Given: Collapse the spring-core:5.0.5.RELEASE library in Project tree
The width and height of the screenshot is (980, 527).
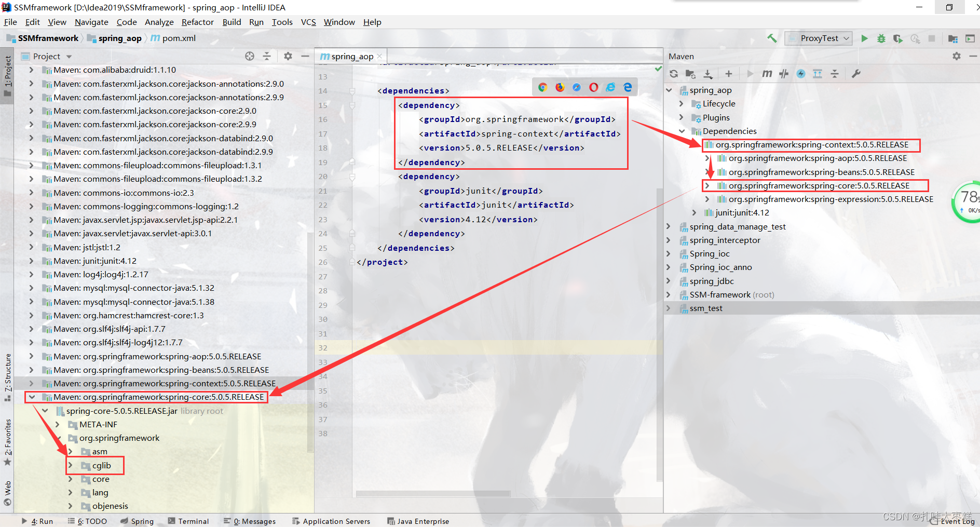Looking at the screenshot, I should [32, 397].
